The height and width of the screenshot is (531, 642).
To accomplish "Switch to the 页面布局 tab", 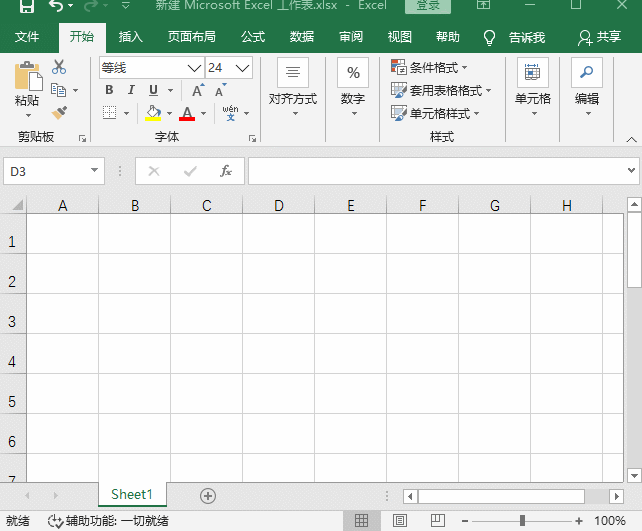I will [x=192, y=37].
